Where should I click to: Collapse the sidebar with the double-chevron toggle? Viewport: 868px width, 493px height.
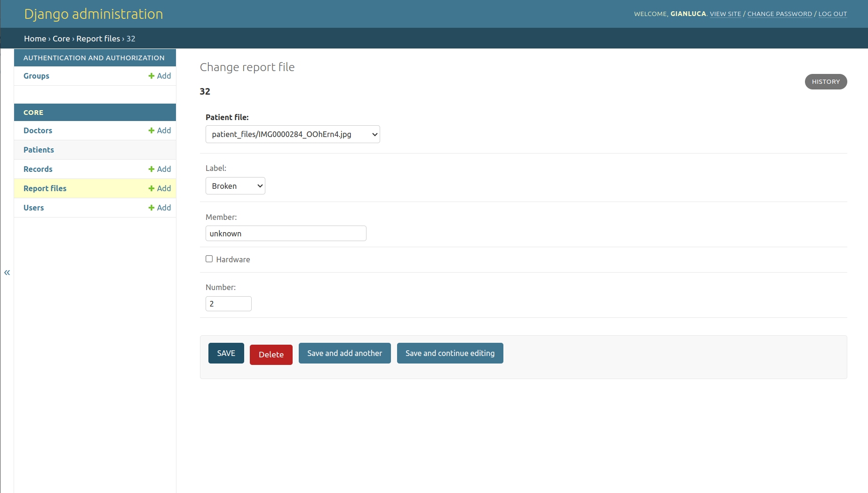7,273
